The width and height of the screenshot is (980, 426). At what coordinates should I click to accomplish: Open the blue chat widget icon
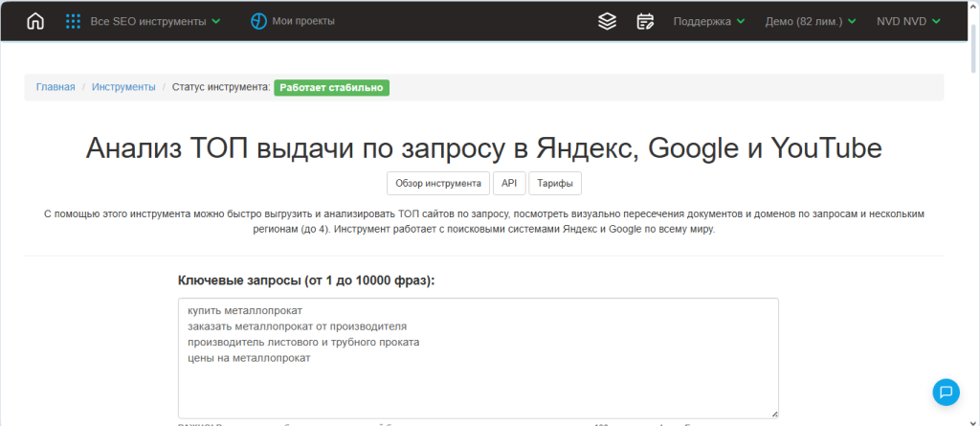coord(946,392)
